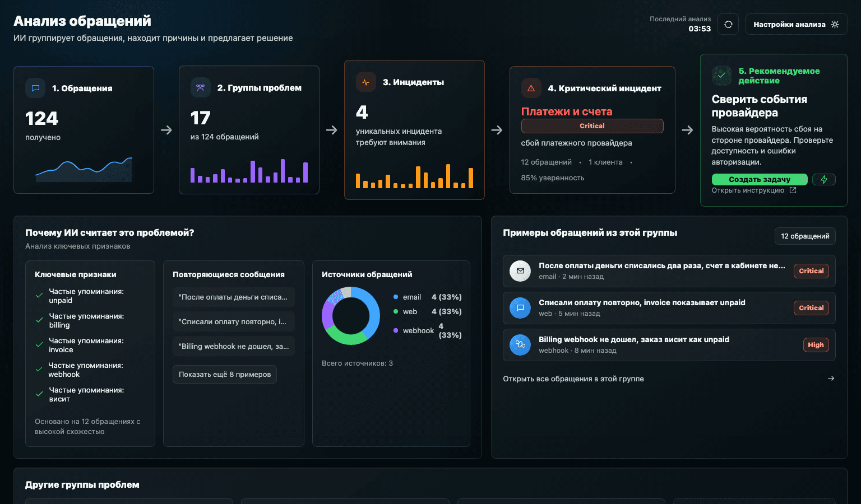This screenshot has width=861, height=504.
Task: Expand Показать ещё 8 примеров
Action: [225, 374]
